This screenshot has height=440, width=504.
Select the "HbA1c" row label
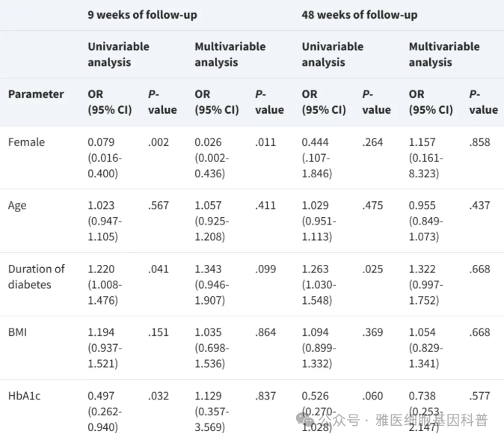(x=25, y=396)
